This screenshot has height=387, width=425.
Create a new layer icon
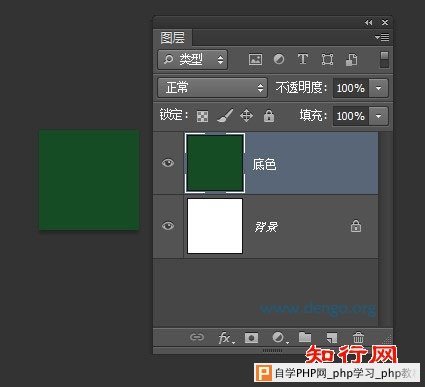click(332, 338)
